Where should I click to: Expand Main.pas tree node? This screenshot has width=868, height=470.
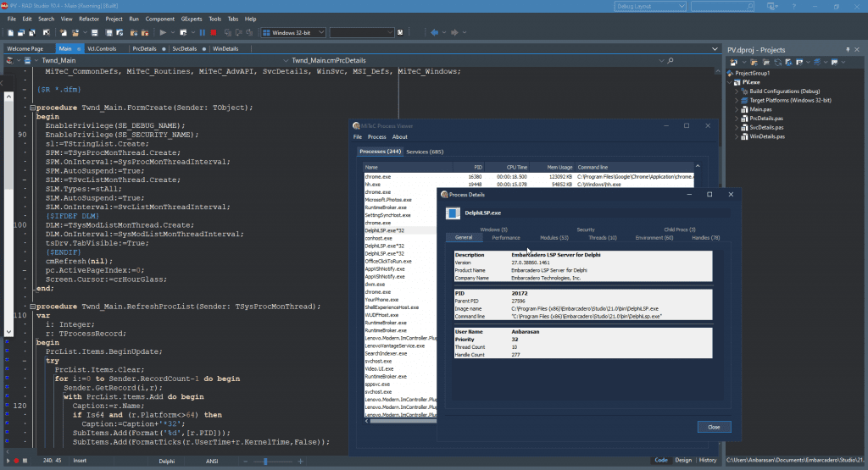point(737,109)
